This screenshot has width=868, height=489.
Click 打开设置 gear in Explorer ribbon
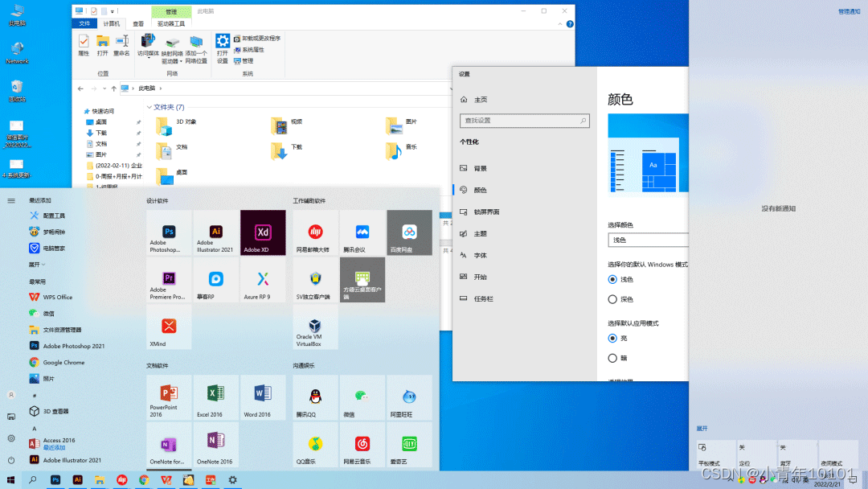click(x=223, y=49)
